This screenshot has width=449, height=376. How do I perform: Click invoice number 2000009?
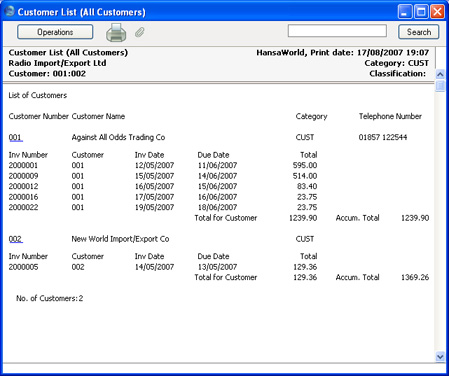[23, 176]
